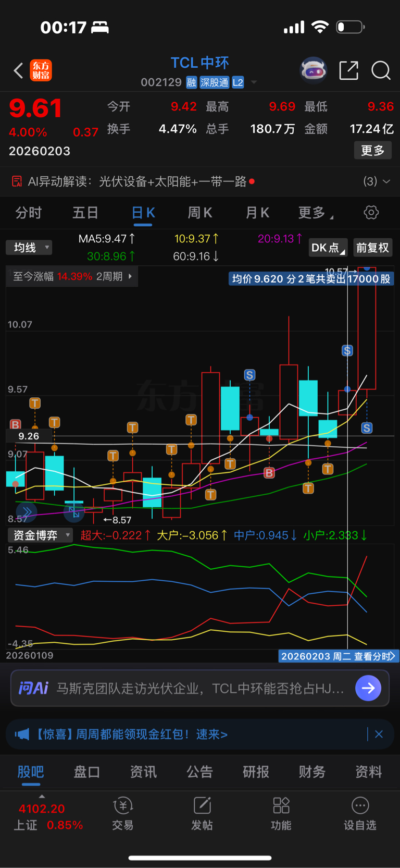Switch to 分时 chart tab
Screen dimensions: 400x868
(x=28, y=213)
